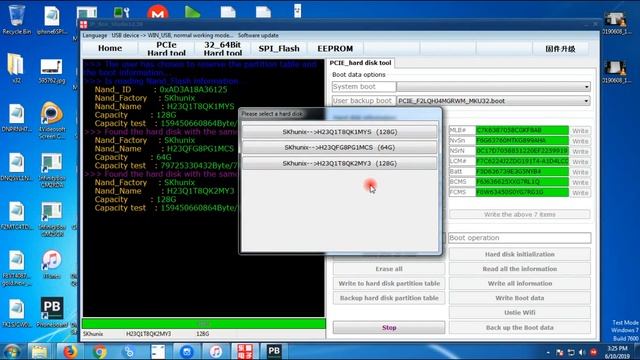The width and height of the screenshot is (640, 360).
Task: Click the BCMS green value field
Action: [522, 182]
